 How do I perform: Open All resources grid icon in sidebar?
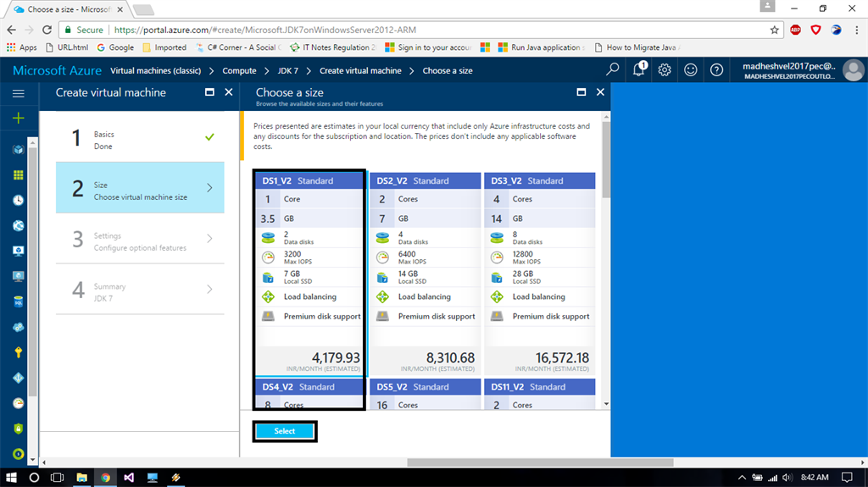(x=19, y=174)
